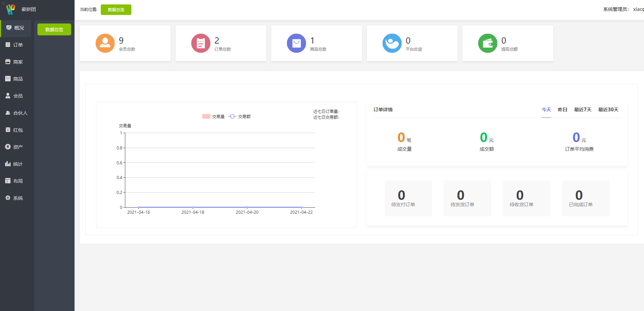Click the 已完成订单 card
Viewport: 644px width, 311px height.
(x=585, y=198)
